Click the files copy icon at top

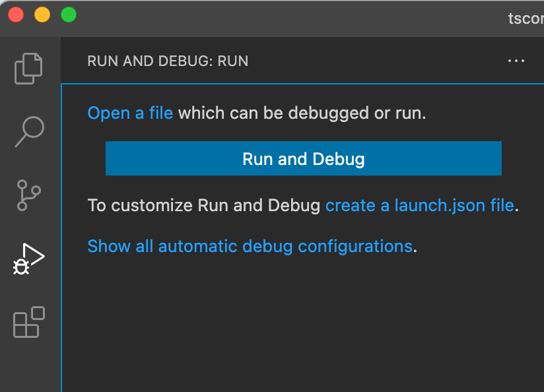pyautogui.click(x=28, y=69)
